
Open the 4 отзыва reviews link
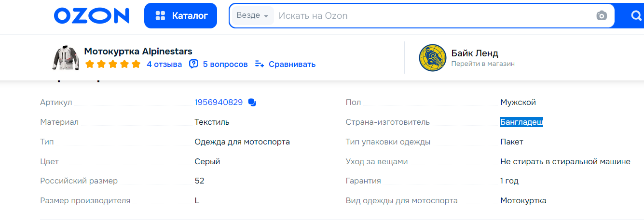tap(164, 64)
